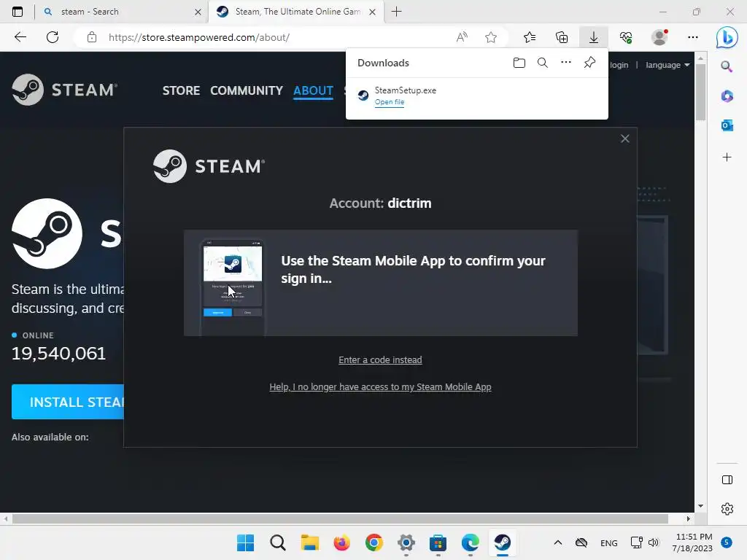The image size is (747, 560).
Task: Click the scroll down arrow of page scrollbar
Action: tap(700, 506)
